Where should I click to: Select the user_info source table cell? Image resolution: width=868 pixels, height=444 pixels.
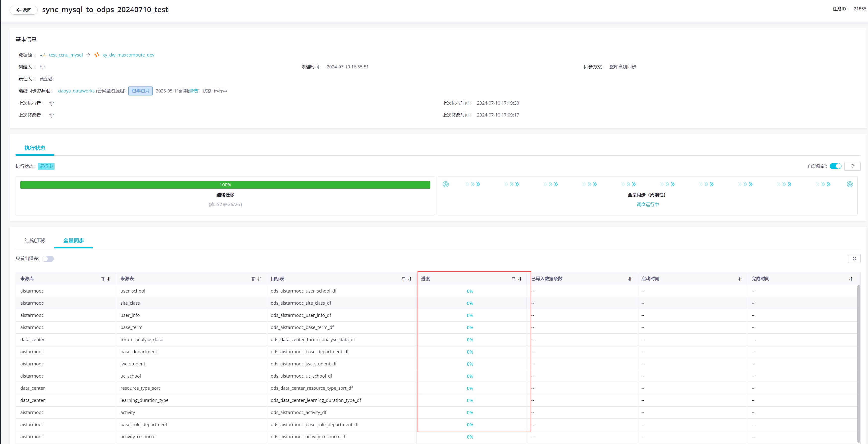coord(191,315)
